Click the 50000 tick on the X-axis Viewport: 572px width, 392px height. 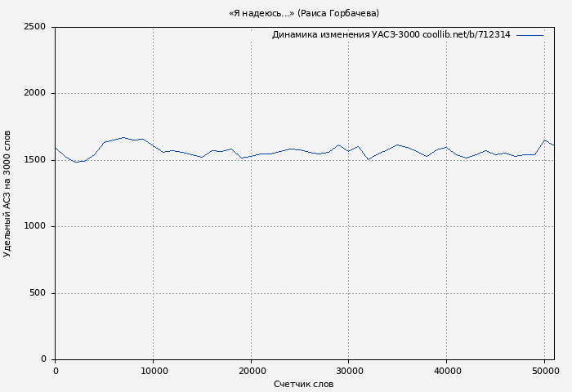click(545, 371)
